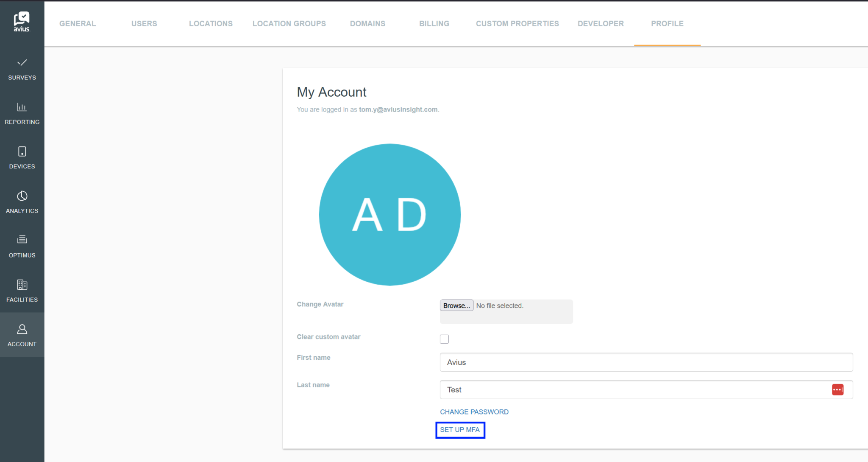Switch to the Developer tab
Viewport: 868px width, 462px height.
pos(600,23)
